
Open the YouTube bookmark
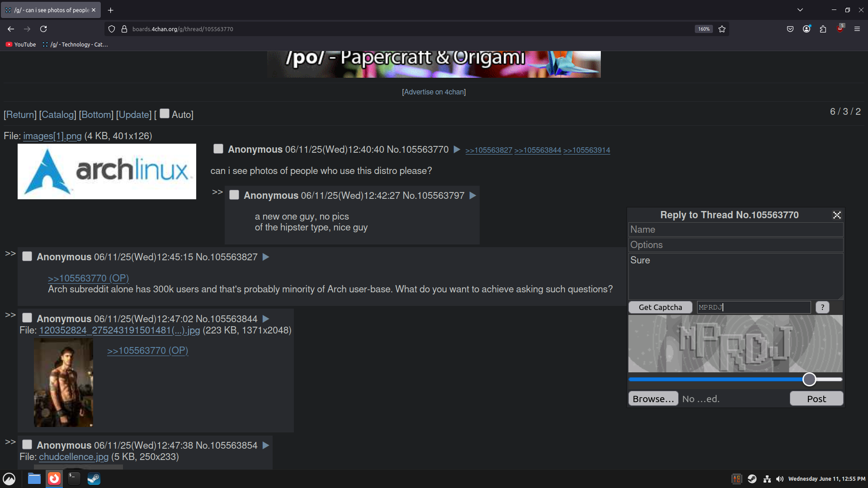21,44
